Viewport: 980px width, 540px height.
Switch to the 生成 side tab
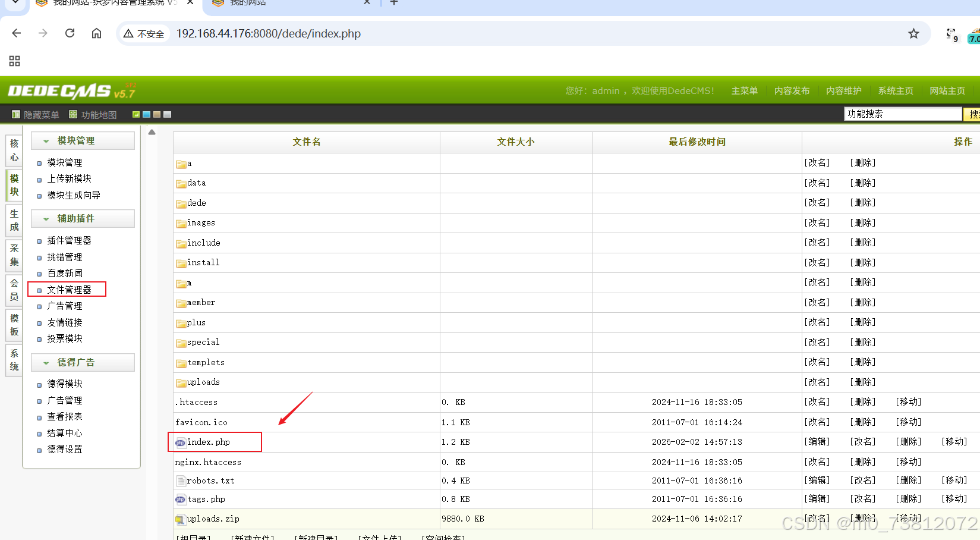tap(14, 220)
